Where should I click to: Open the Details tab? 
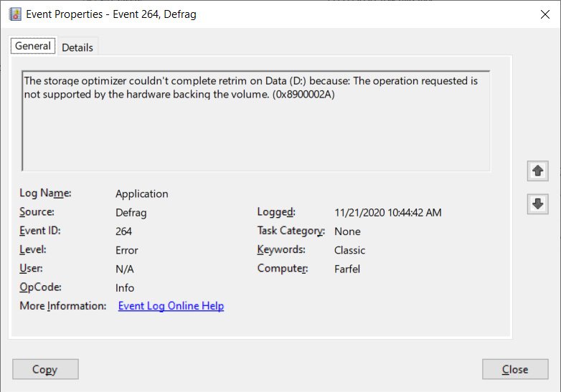coord(77,47)
